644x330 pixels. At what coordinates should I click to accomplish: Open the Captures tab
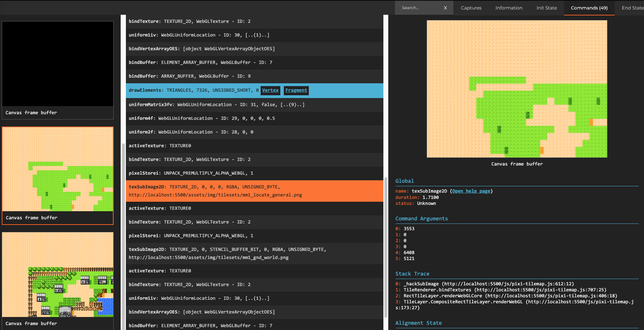pyautogui.click(x=471, y=8)
